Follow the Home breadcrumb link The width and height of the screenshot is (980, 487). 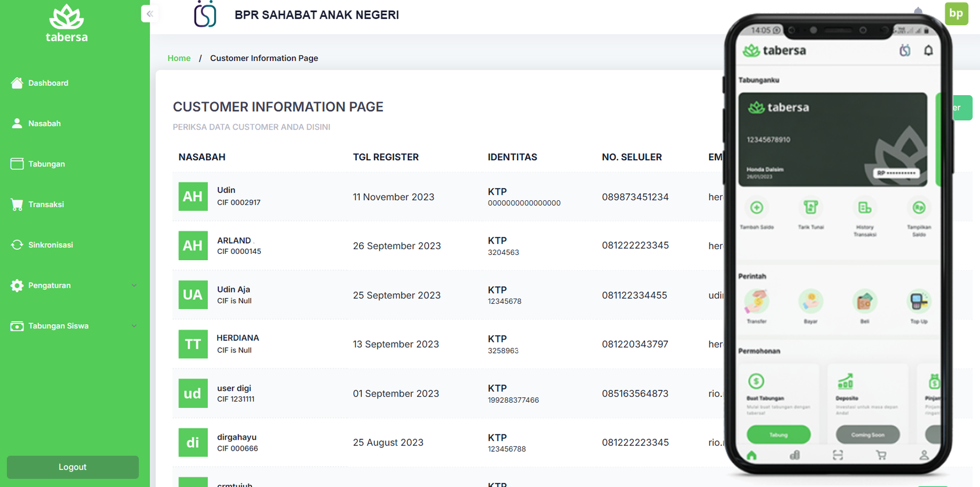(179, 58)
